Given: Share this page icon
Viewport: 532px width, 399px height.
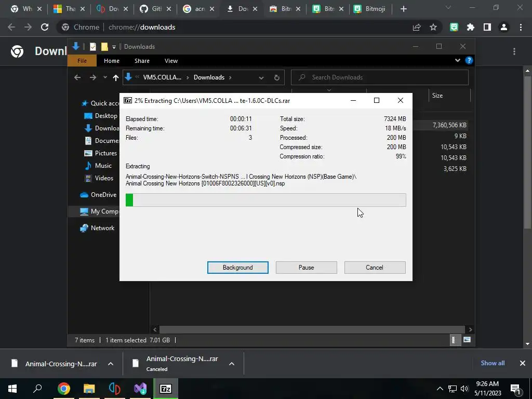Looking at the screenshot, I should point(417,27).
